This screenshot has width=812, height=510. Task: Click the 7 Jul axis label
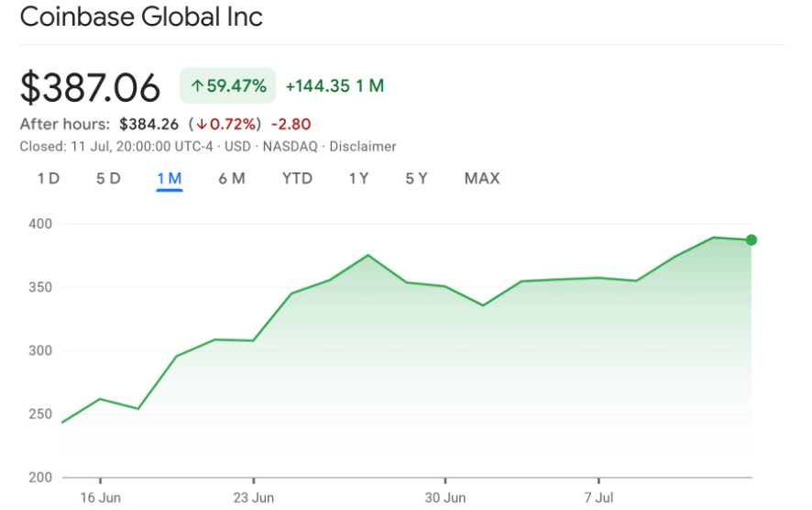coord(598,498)
